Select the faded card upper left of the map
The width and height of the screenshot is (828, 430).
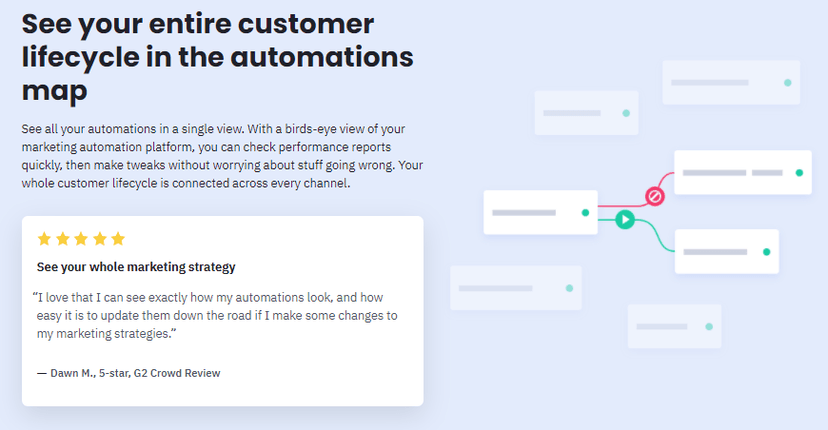(x=587, y=113)
